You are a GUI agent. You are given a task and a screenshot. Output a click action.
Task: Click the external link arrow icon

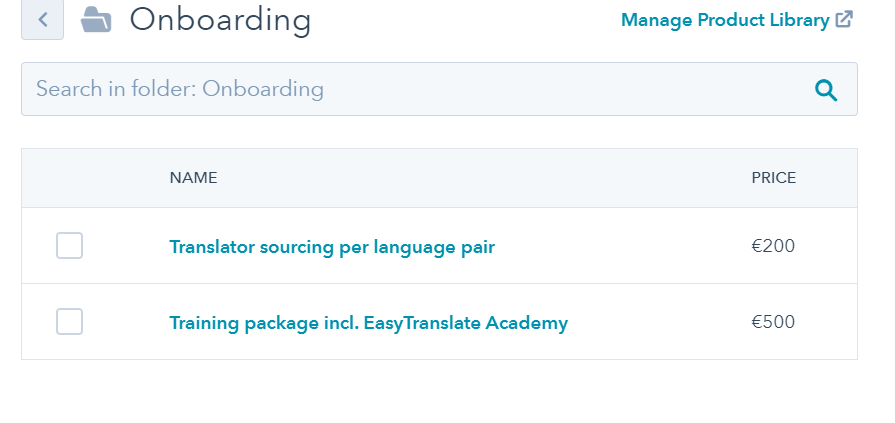tap(844, 20)
